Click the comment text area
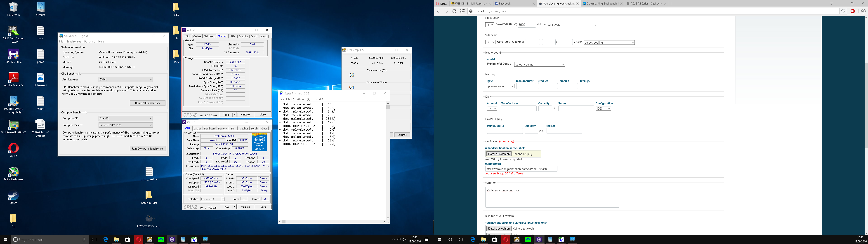 coord(552,197)
